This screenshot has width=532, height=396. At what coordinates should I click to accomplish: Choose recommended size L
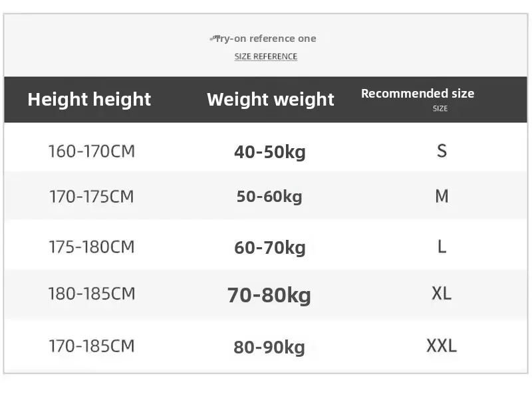click(442, 247)
